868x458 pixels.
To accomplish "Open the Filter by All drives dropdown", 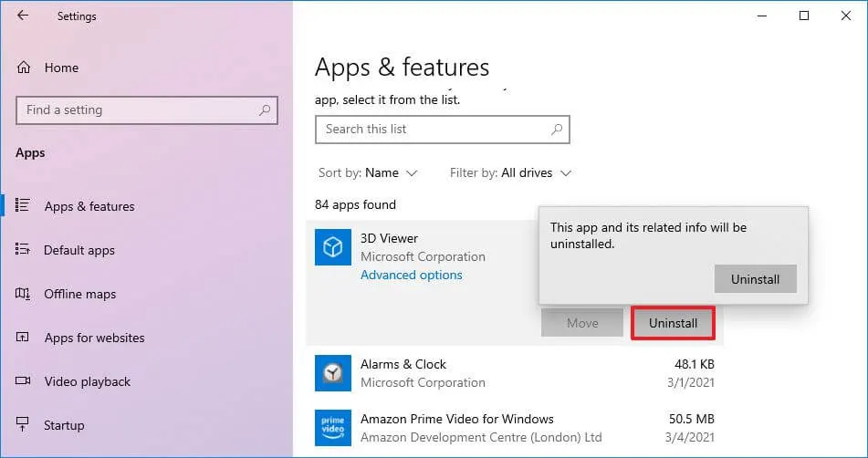I will click(x=510, y=173).
